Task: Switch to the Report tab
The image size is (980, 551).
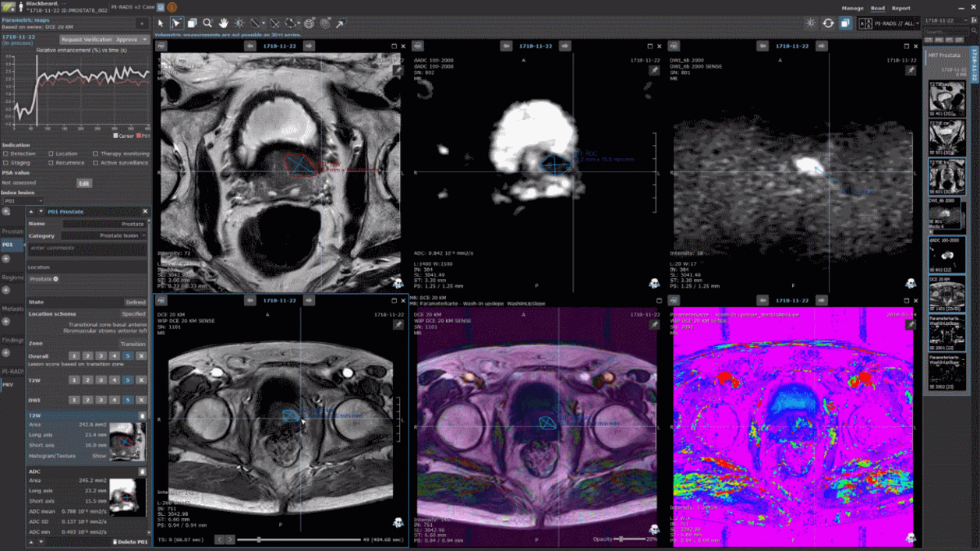Action: click(900, 8)
